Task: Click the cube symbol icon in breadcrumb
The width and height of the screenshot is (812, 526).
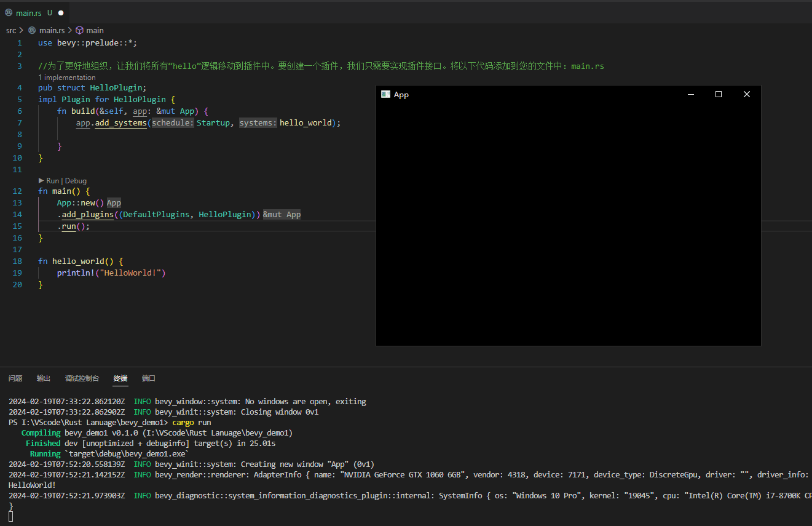Action: 79,30
